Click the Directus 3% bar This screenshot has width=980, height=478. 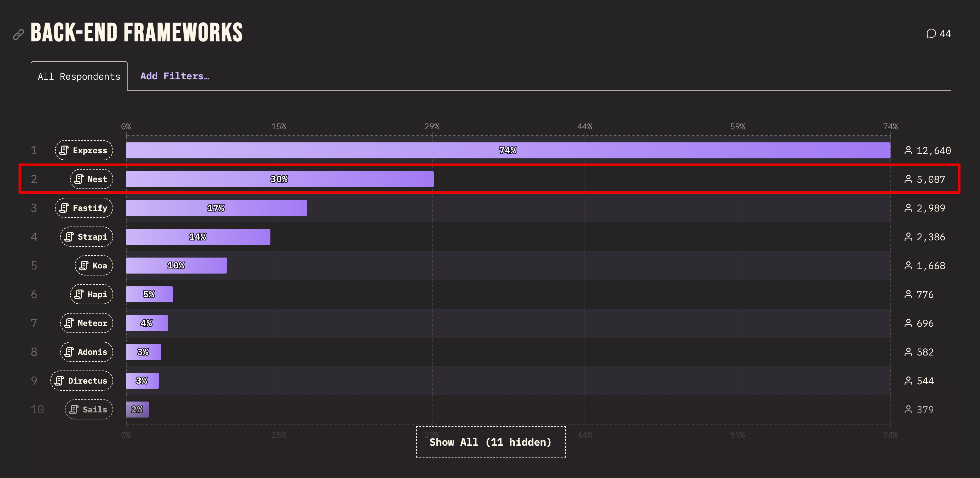click(x=142, y=380)
